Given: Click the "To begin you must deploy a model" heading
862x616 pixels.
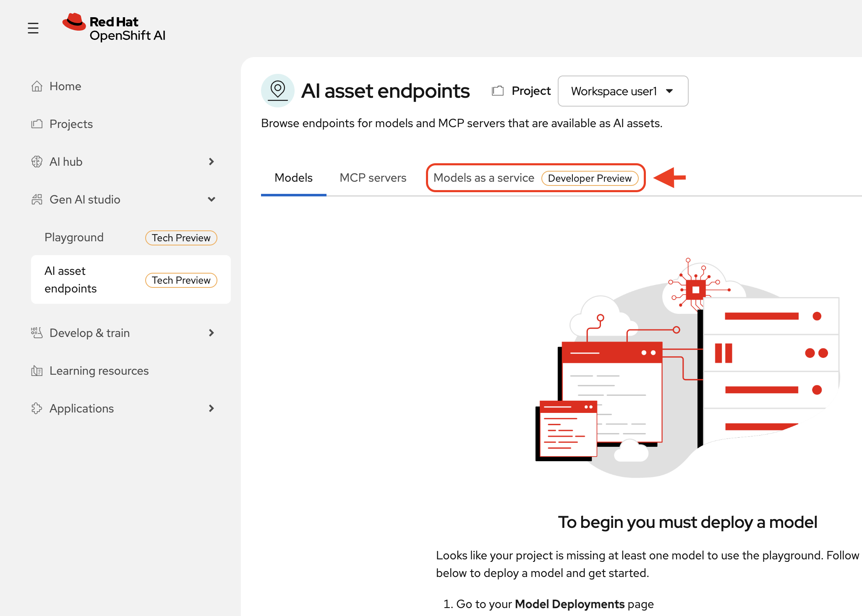Looking at the screenshot, I should tap(687, 522).
